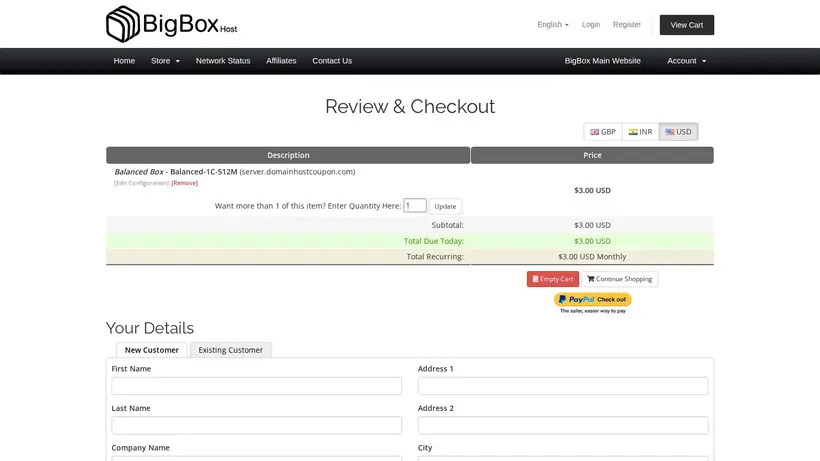820x461 pixels.
Task: Click the $3.00 USD Monthly recurring value
Action: 592,257
